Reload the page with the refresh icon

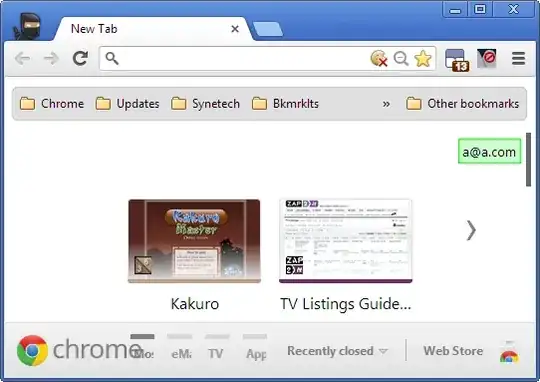pos(80,58)
